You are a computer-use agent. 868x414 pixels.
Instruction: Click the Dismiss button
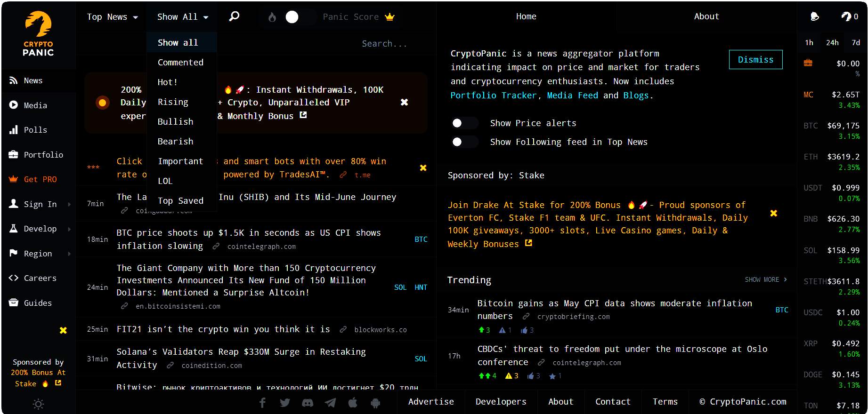click(755, 60)
